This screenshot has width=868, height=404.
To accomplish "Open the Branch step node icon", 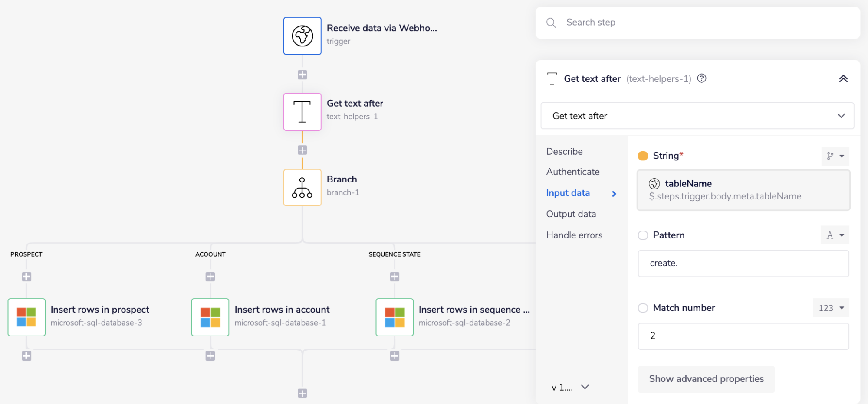I will click(x=302, y=188).
